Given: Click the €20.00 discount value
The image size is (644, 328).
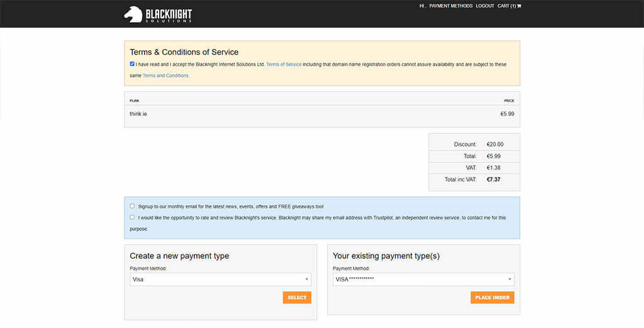Looking at the screenshot, I should pyautogui.click(x=495, y=144).
